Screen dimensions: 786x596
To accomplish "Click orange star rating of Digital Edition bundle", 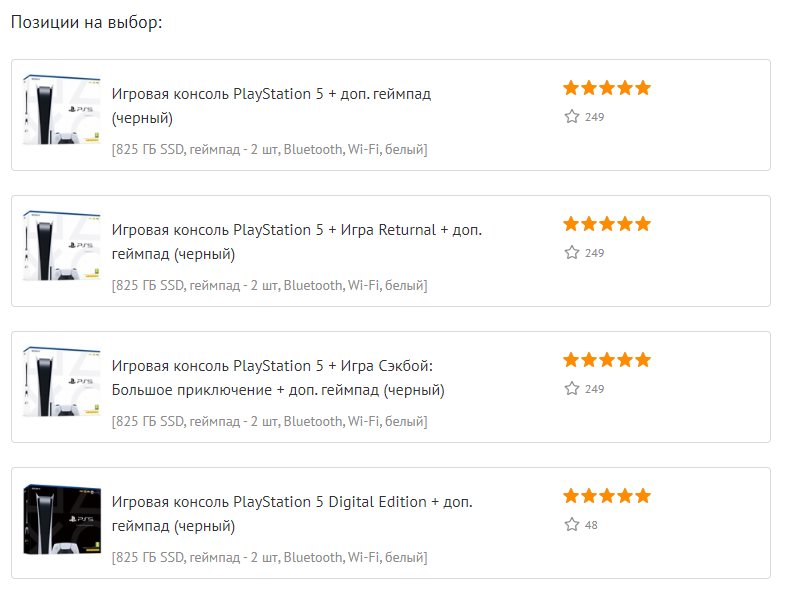I will [x=607, y=496].
